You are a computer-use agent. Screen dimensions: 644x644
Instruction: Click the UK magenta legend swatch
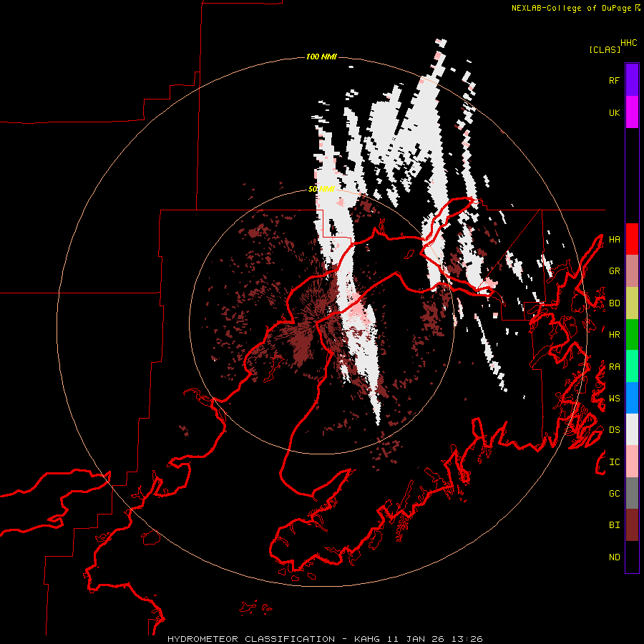[632, 112]
